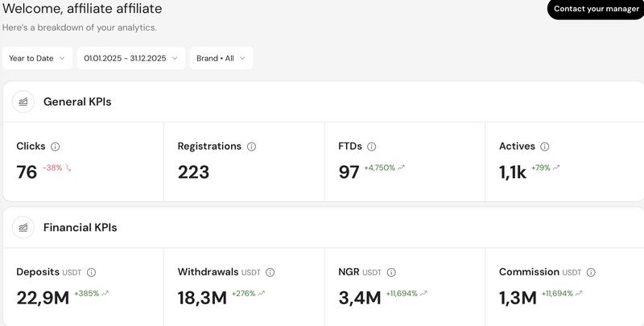Select the FTDs value 97
The height and width of the screenshot is (326, 644).
(349, 172)
